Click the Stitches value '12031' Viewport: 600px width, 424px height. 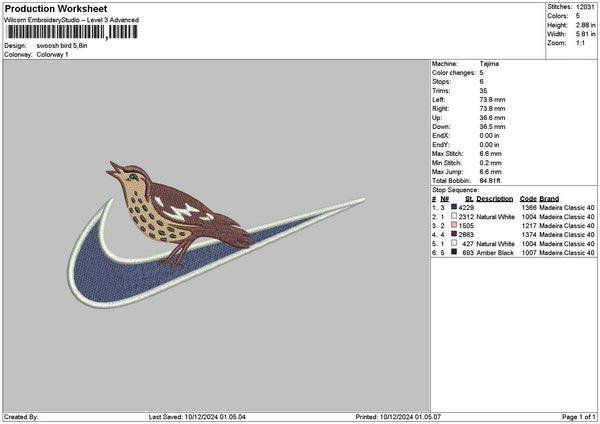[x=585, y=7]
